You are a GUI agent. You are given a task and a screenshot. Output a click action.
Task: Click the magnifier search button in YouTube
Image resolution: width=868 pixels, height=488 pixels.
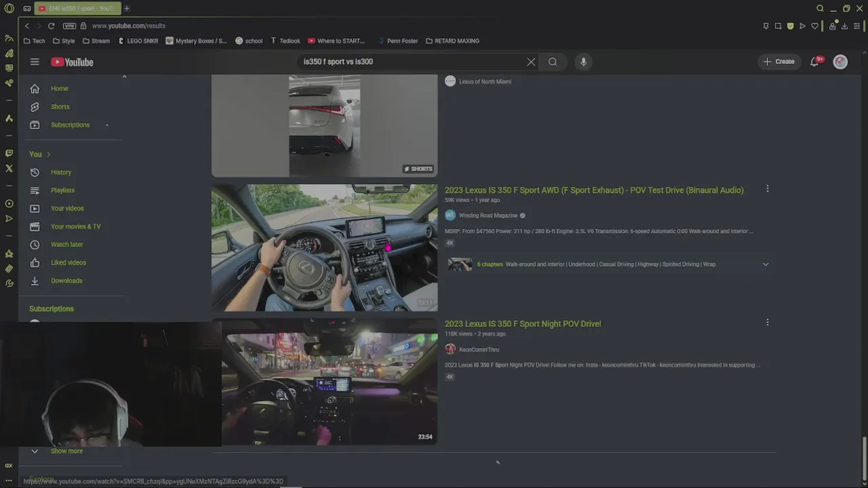pos(553,62)
